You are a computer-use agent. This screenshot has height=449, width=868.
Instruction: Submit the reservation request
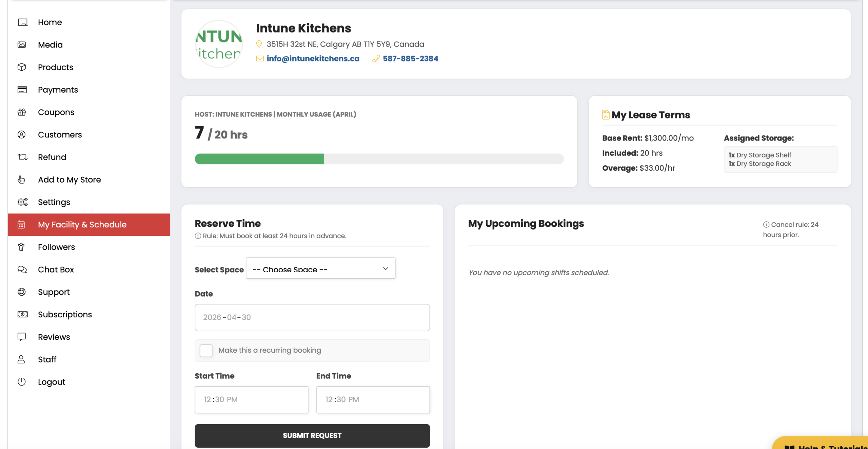tap(312, 435)
